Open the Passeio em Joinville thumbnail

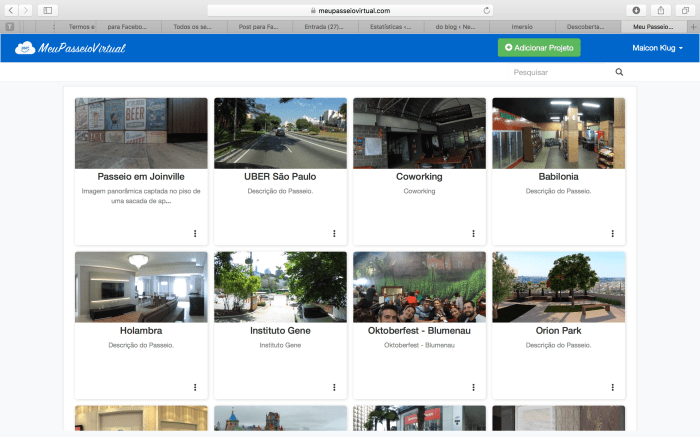click(141, 133)
